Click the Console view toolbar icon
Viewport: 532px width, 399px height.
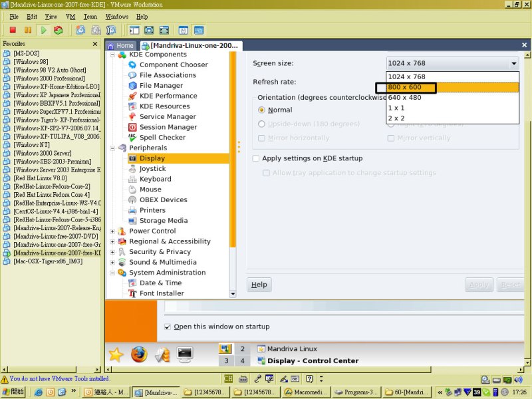click(199, 30)
